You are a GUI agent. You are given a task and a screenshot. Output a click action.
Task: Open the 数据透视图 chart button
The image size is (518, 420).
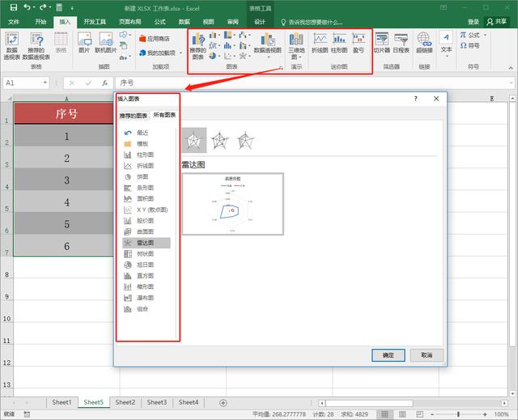[267, 45]
